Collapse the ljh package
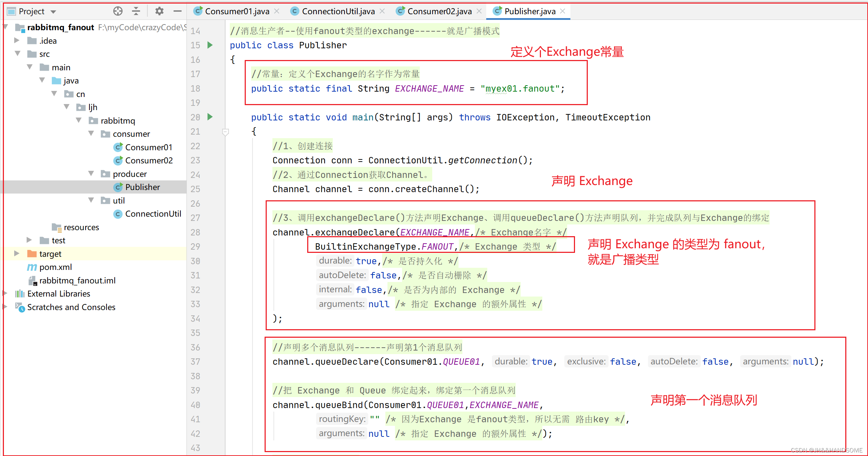Viewport: 868px width, 456px height. click(67, 107)
